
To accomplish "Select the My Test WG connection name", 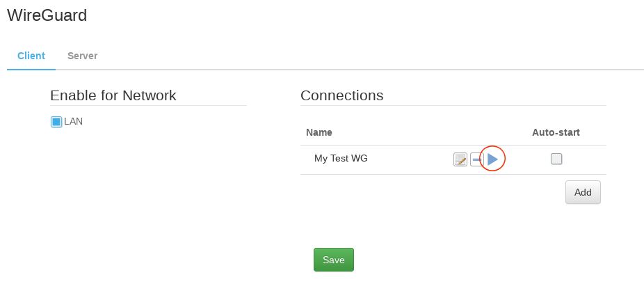I will pos(341,158).
